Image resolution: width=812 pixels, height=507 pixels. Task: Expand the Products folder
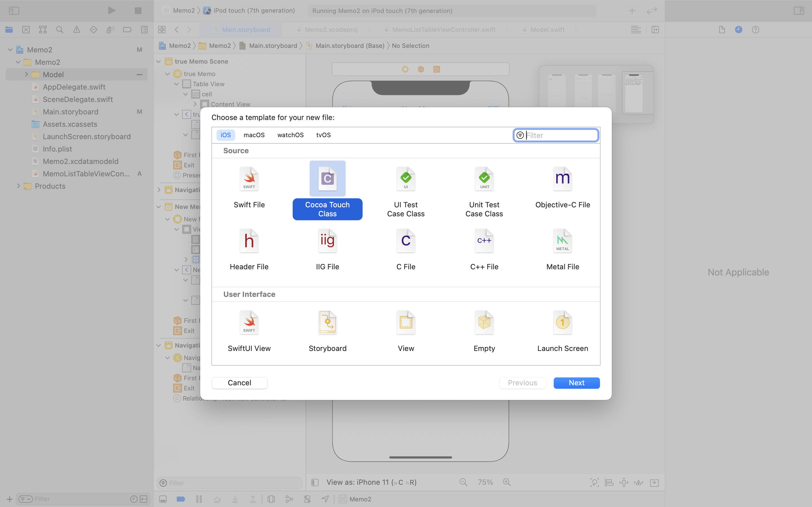[x=18, y=186]
